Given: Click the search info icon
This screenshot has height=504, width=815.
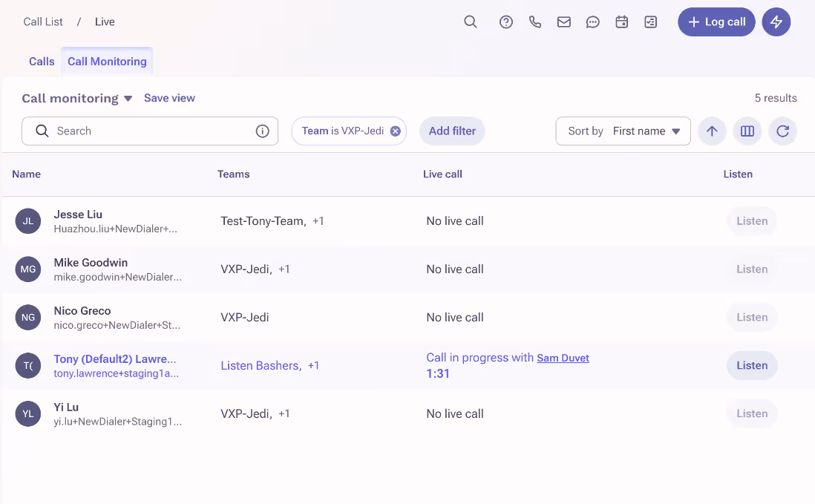Looking at the screenshot, I should pos(263,131).
